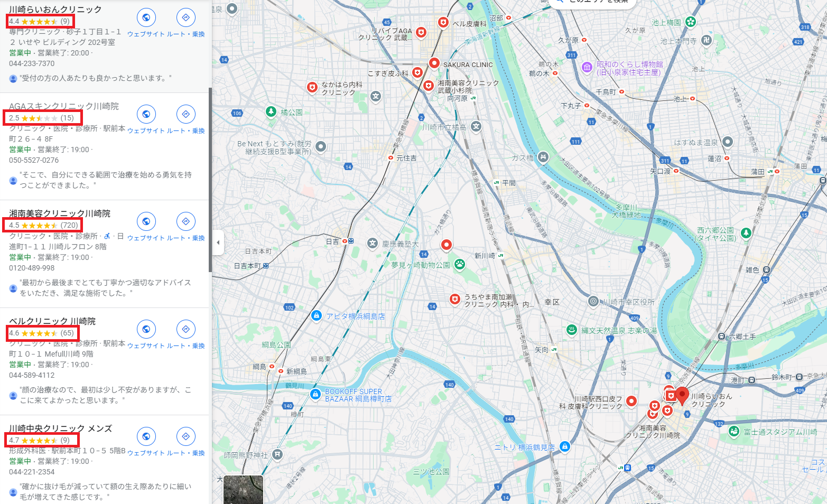
Task: Select the うちやま南加瀬クリニック map marker
Action: (x=454, y=300)
